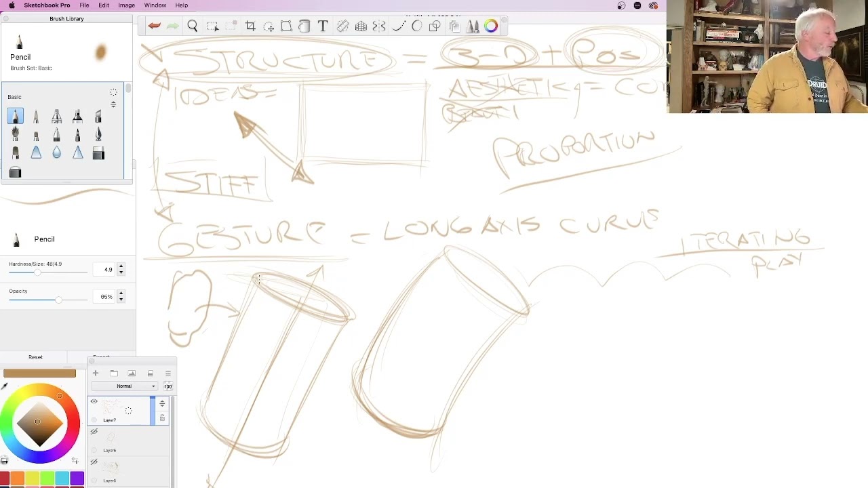The width and height of the screenshot is (868, 488).
Task: Add a layer group folder
Action: coord(114,373)
